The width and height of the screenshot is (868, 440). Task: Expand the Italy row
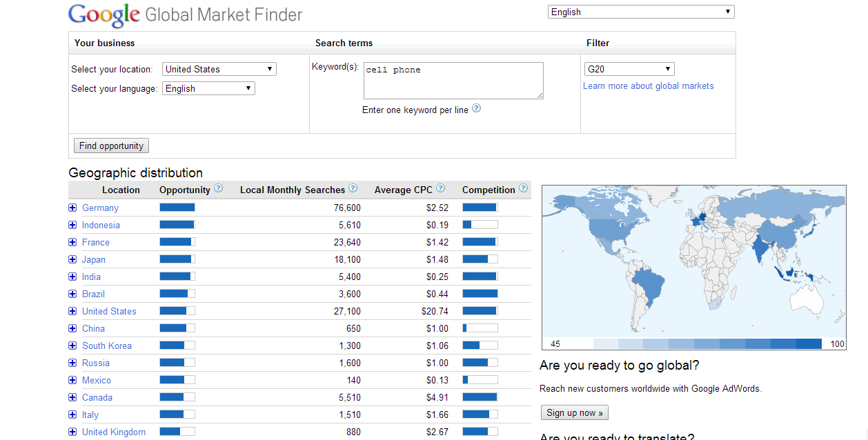72,414
